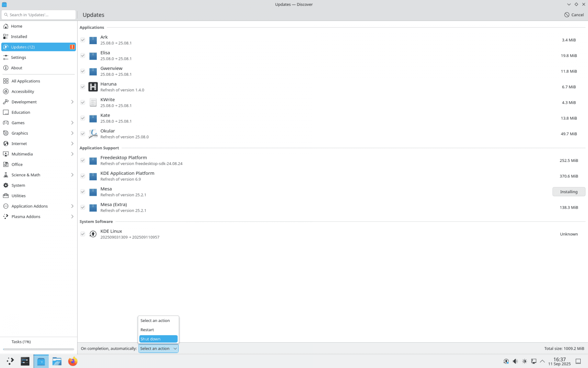Click the Okular magnifier icon

[x=93, y=134]
